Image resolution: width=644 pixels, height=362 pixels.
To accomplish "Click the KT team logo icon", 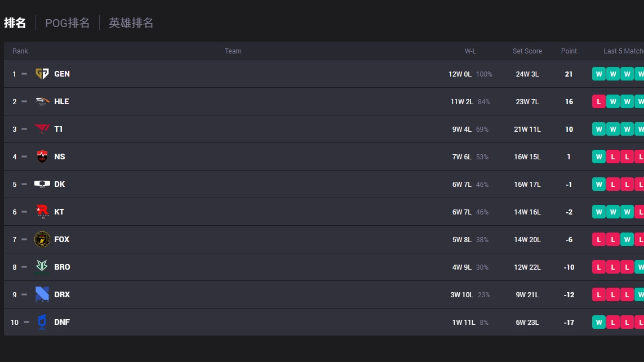I will [x=42, y=212].
